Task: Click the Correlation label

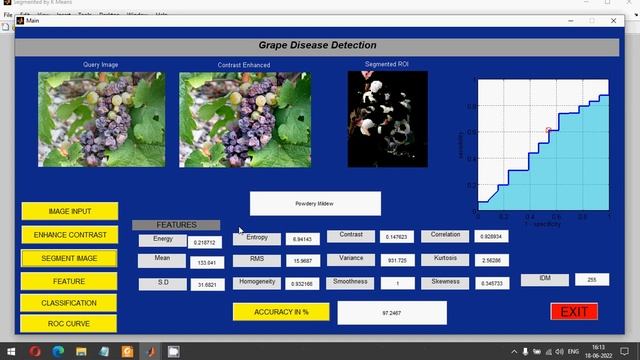Action: 445,236
